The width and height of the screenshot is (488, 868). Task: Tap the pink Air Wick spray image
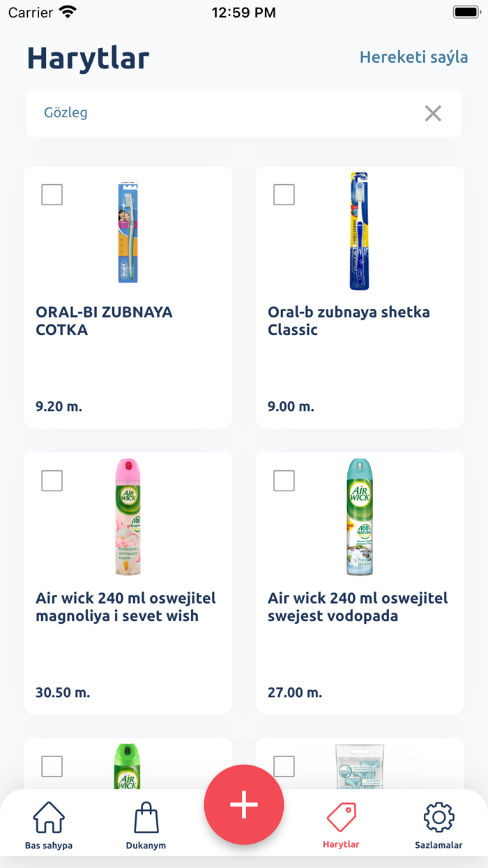coord(128,518)
